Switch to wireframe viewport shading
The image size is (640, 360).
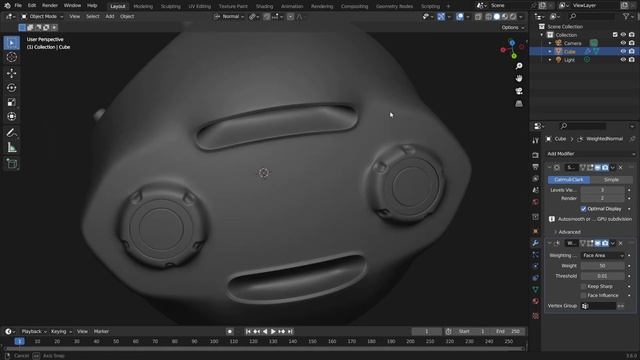[488, 17]
